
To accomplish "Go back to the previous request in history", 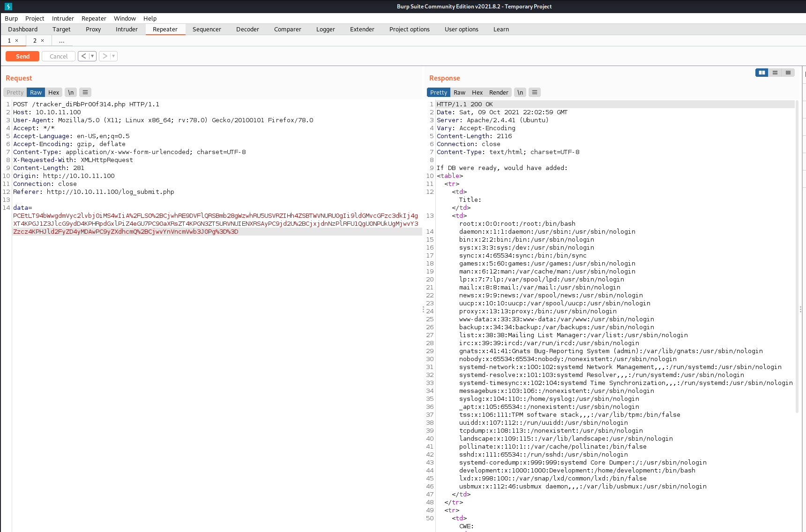I will (83, 56).
